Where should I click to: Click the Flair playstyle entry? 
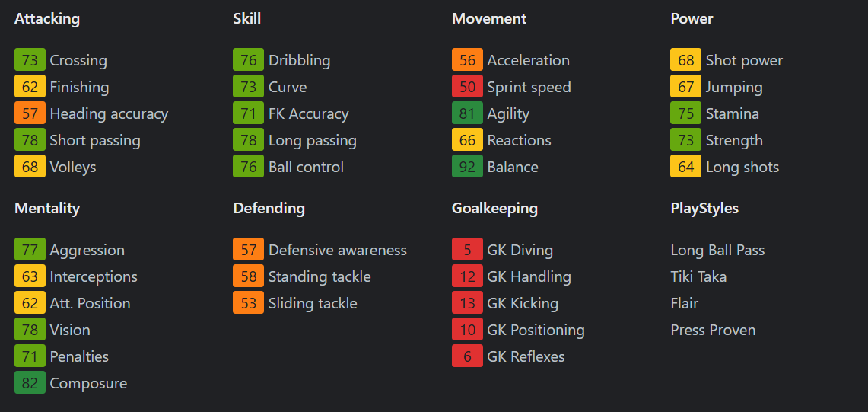point(684,303)
